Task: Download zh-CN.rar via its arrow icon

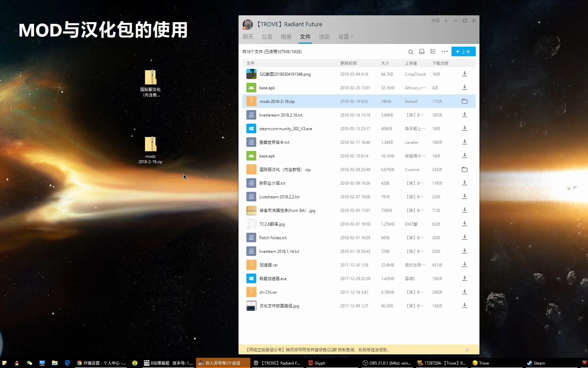Action: (464, 292)
